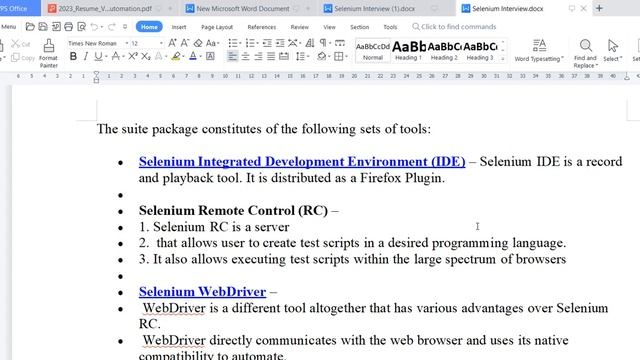Expand the Borders dropdown
The image size is (640, 360).
click(x=347, y=57)
